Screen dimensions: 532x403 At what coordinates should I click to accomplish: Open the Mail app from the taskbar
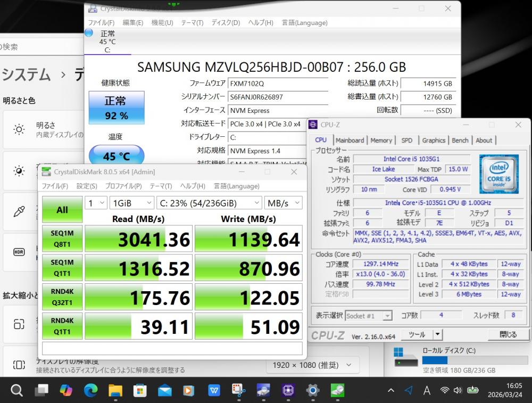(x=164, y=391)
